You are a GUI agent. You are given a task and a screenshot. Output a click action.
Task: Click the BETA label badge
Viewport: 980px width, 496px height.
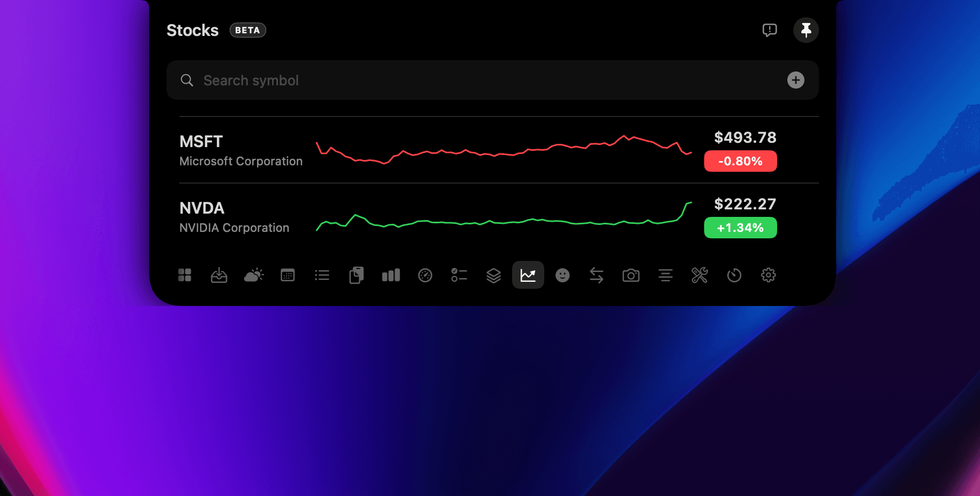point(248,30)
